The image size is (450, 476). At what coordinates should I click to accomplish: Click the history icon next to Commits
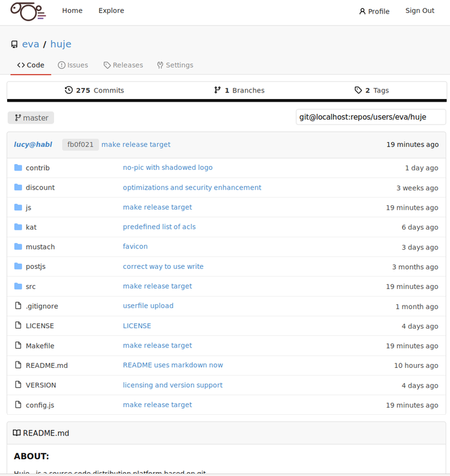[69, 91]
